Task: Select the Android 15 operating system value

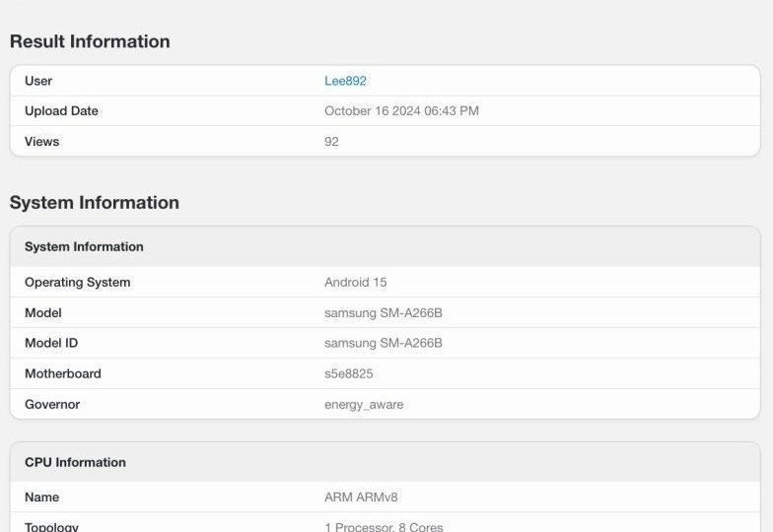Action: tap(355, 283)
